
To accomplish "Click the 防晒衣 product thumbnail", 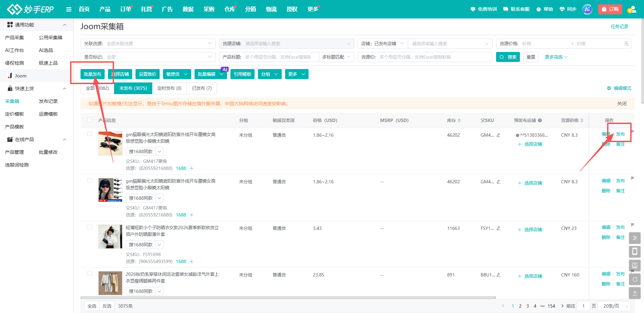I will click(x=110, y=237).
